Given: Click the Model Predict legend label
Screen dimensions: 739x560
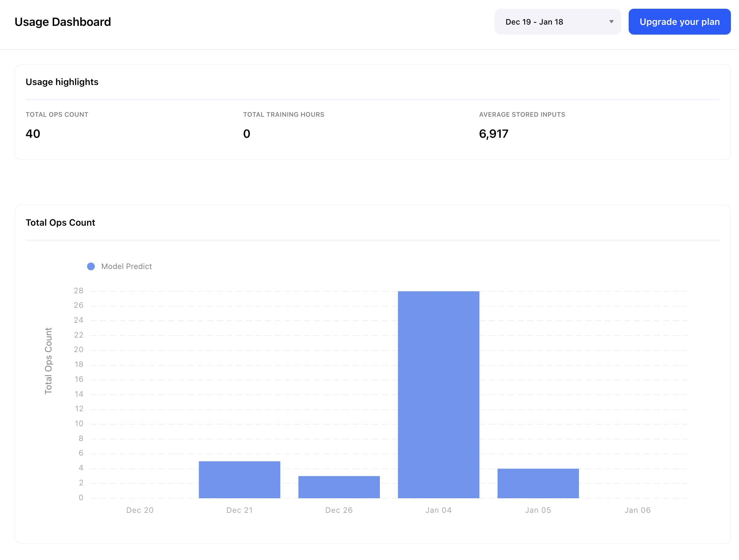Looking at the screenshot, I should click(x=126, y=266).
